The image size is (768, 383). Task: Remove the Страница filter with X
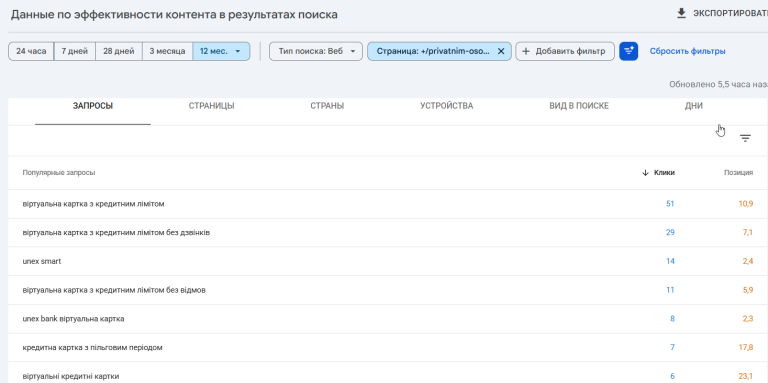coord(501,51)
